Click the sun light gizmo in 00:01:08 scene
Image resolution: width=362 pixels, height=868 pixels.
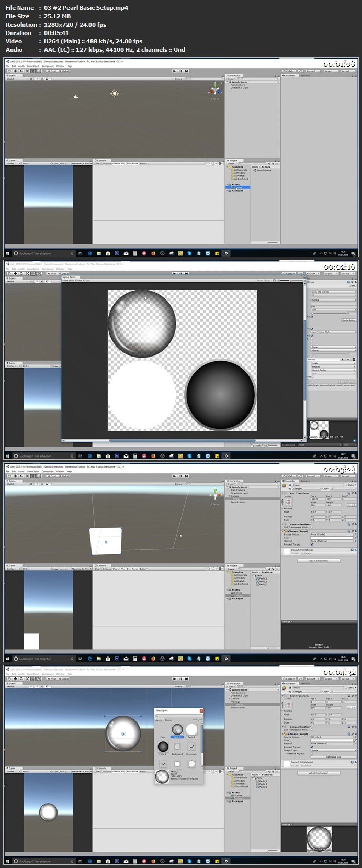coord(115,93)
